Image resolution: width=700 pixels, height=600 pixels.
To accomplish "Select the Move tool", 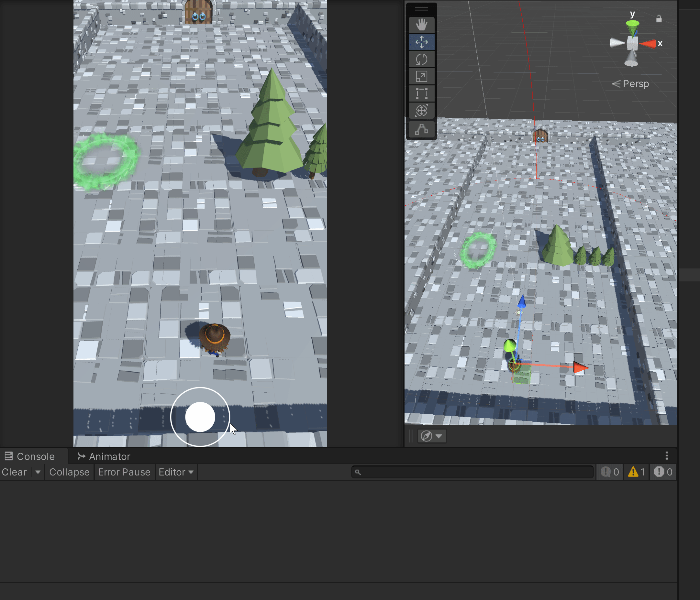I will tap(421, 42).
